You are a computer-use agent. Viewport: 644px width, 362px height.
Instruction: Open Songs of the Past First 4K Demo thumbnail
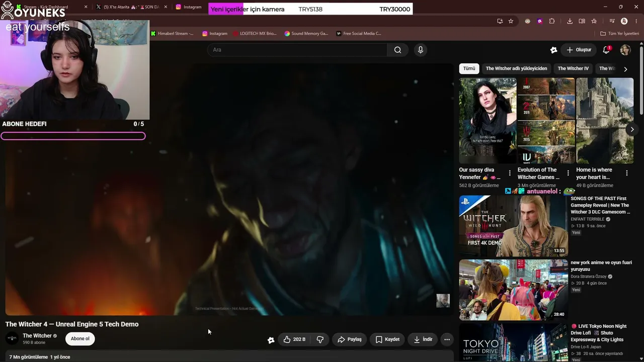pyautogui.click(x=513, y=226)
